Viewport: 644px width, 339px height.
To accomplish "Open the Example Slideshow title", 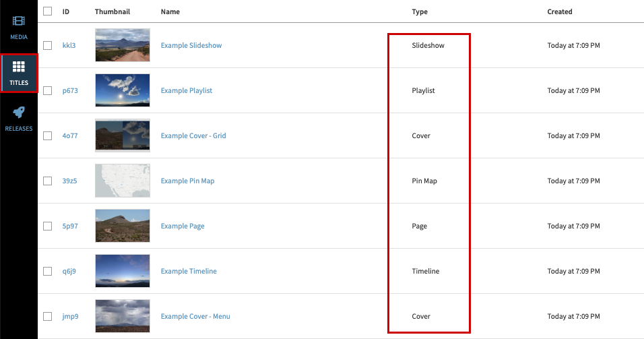I will click(191, 45).
